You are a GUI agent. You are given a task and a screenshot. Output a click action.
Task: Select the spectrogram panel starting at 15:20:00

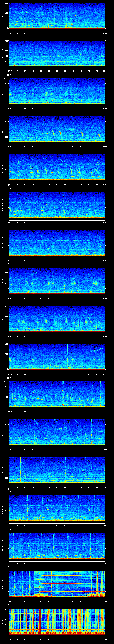(57, 432)
